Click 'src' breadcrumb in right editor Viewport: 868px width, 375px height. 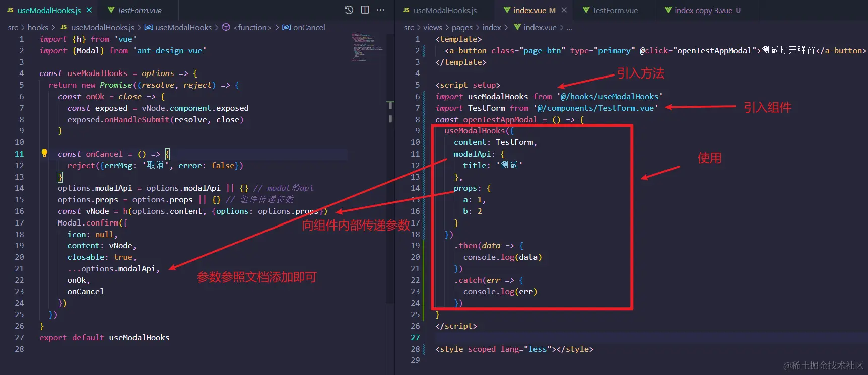[409, 28]
